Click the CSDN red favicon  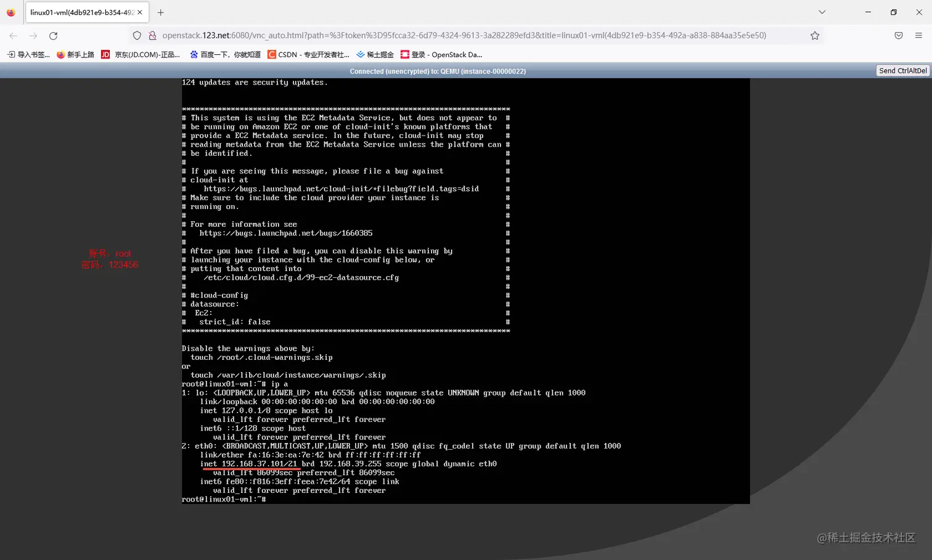[272, 55]
